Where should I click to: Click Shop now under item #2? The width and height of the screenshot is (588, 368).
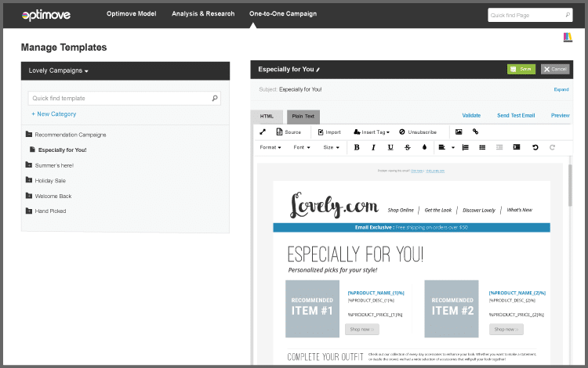(506, 330)
